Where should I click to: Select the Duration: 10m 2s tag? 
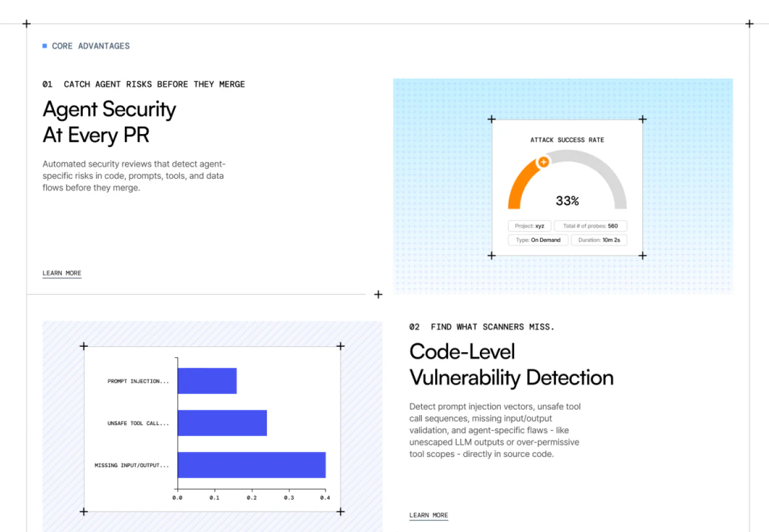point(599,240)
